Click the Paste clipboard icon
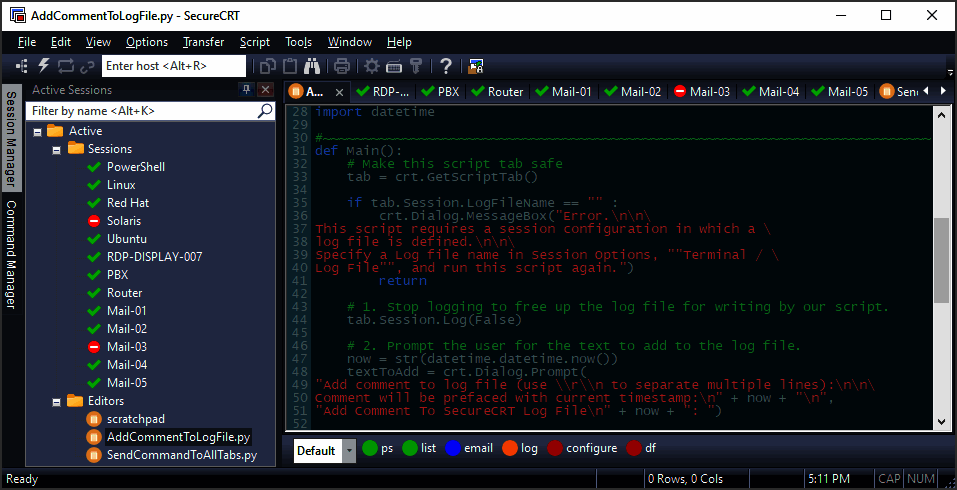The image size is (957, 490). tap(291, 66)
